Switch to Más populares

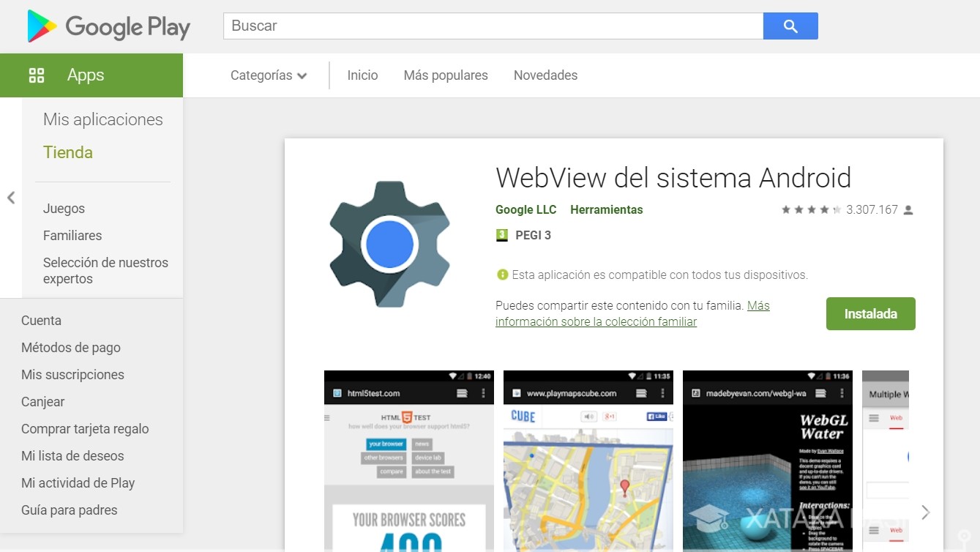(x=445, y=75)
